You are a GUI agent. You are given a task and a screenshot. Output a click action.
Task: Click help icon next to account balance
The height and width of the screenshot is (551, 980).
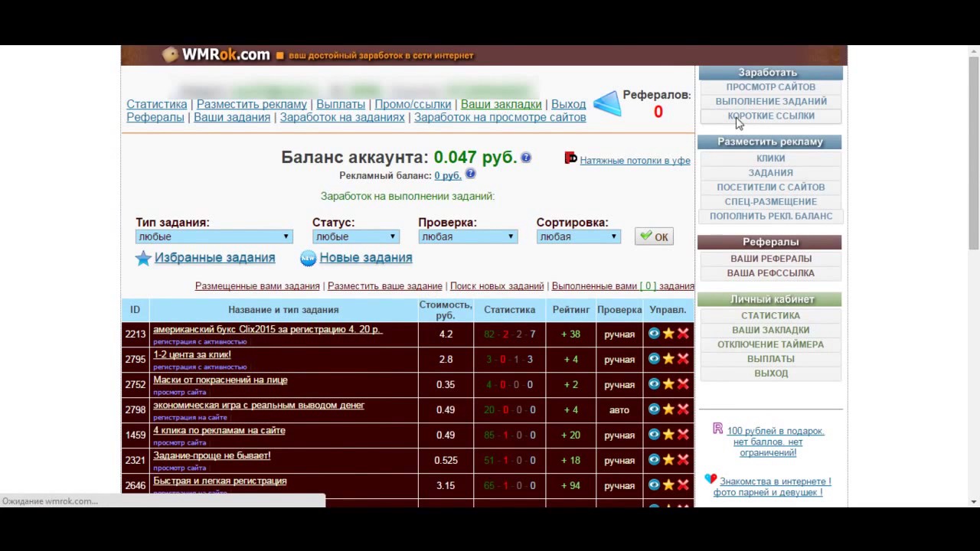pos(526,157)
